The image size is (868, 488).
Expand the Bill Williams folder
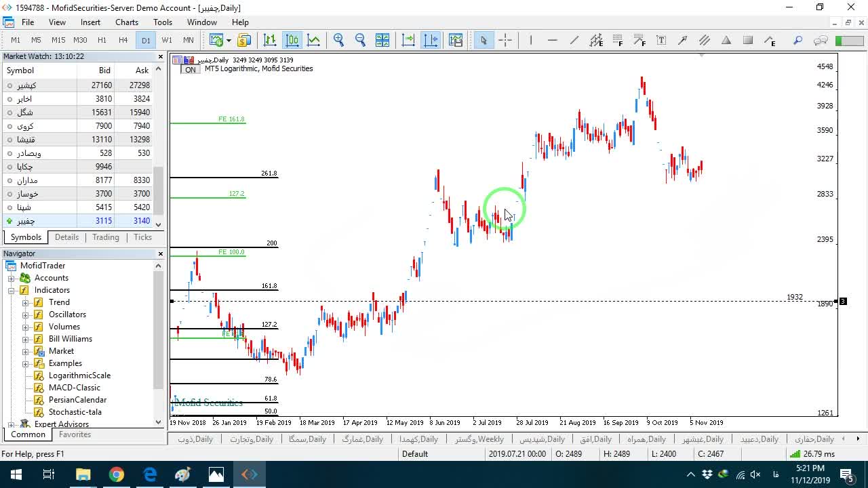click(x=26, y=339)
